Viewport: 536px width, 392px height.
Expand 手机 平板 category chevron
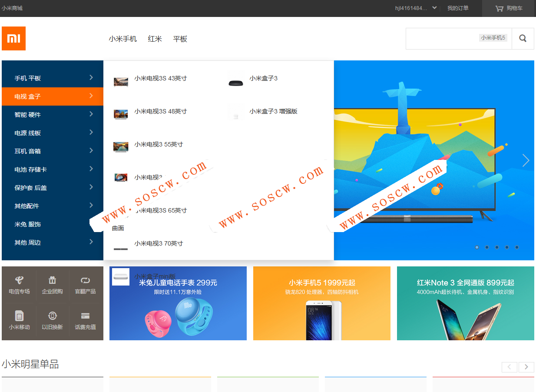[91, 77]
